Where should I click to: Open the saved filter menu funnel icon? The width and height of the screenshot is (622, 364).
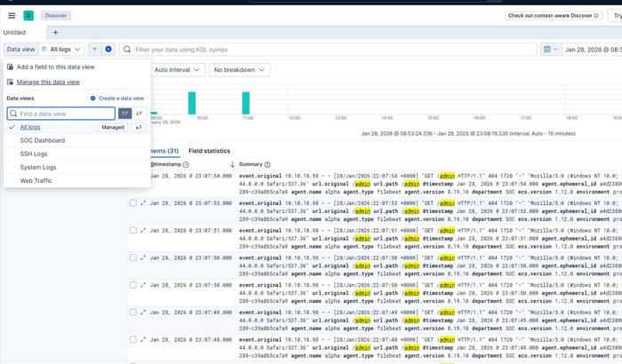pyautogui.click(x=94, y=49)
